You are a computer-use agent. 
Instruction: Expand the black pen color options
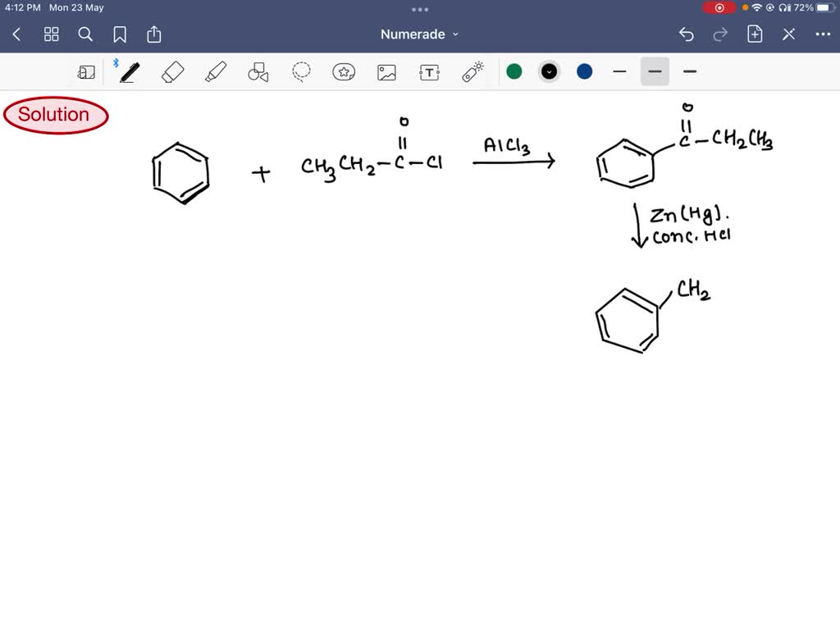[549, 71]
